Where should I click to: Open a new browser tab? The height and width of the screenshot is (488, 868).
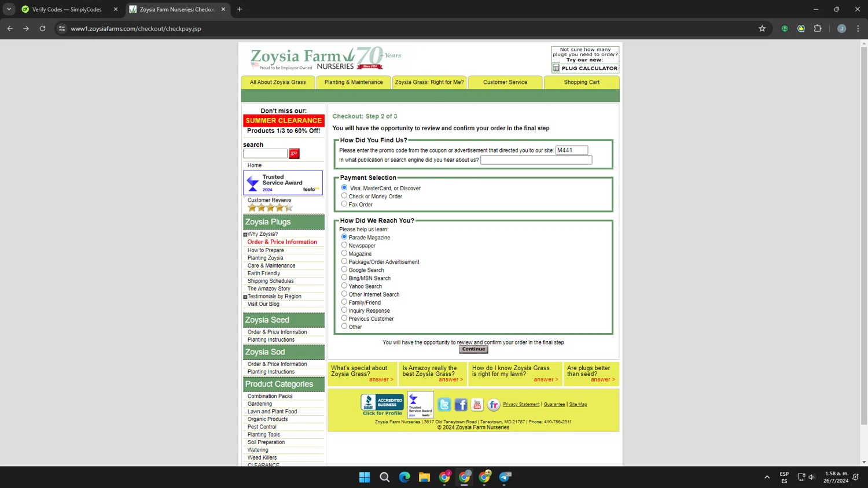(240, 9)
